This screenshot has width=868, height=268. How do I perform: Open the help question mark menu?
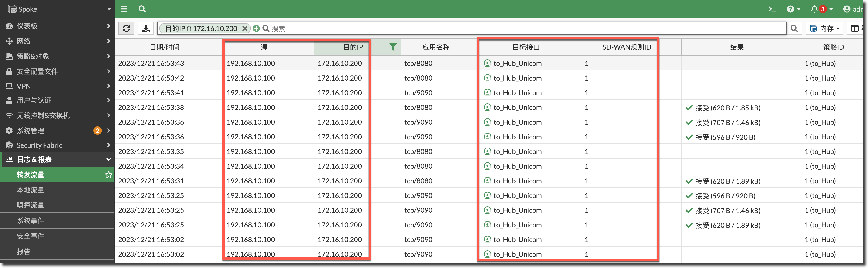tap(791, 9)
